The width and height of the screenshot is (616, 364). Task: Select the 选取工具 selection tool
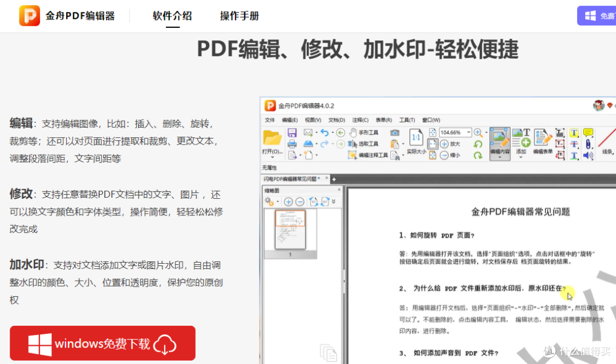[363, 144]
